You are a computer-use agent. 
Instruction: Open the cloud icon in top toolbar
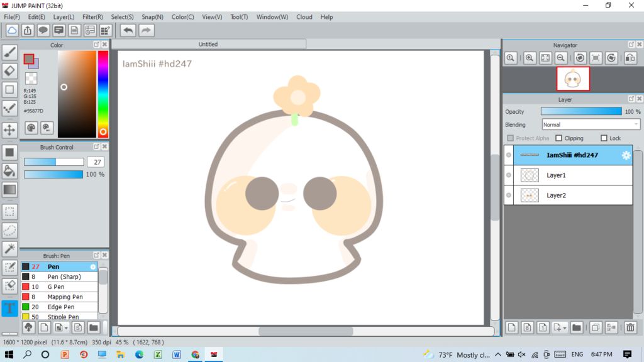(x=12, y=30)
